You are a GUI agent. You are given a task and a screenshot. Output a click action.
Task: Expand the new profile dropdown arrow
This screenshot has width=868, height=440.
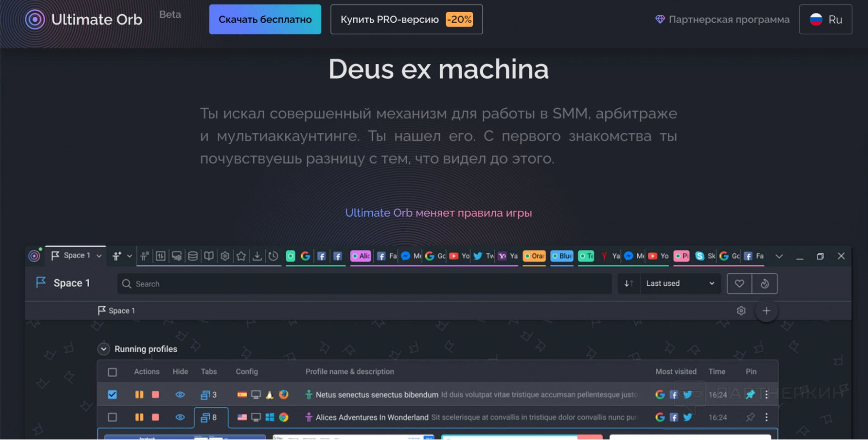[129, 256]
